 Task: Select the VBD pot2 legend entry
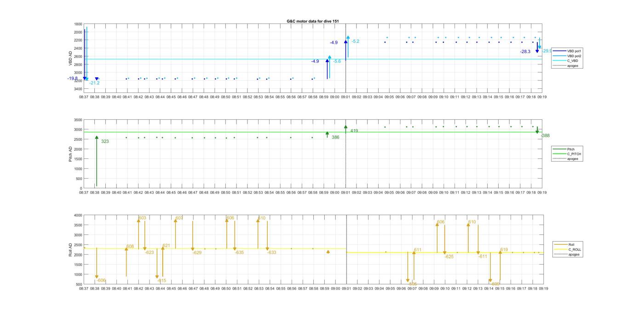[567, 56]
